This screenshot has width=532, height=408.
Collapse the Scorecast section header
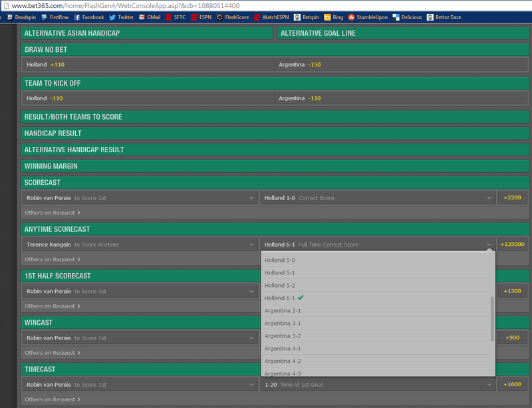tap(275, 183)
